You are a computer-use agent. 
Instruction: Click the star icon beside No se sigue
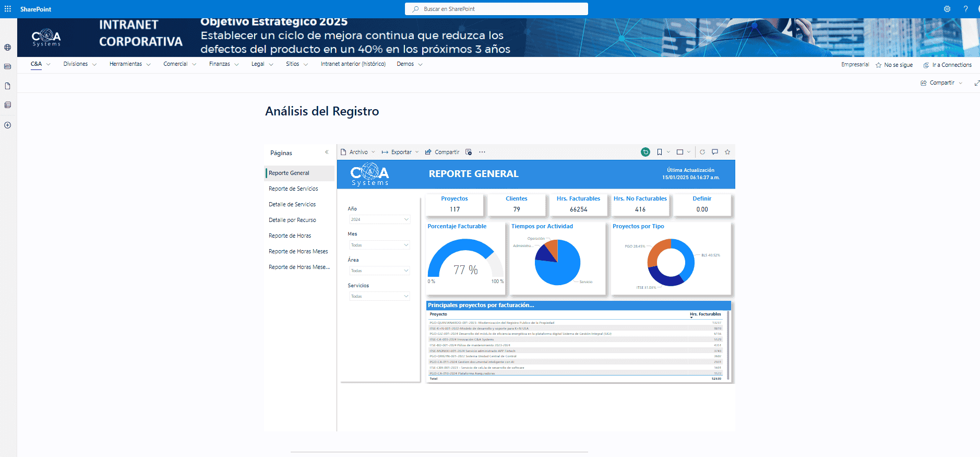879,65
